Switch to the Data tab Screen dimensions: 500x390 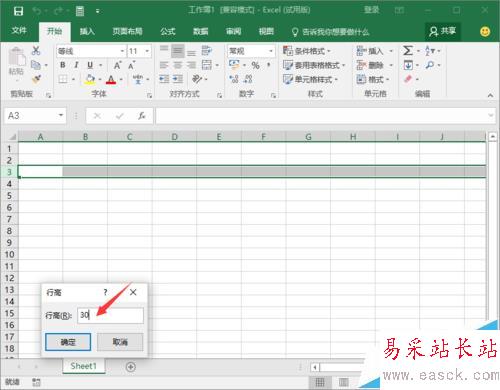200,31
